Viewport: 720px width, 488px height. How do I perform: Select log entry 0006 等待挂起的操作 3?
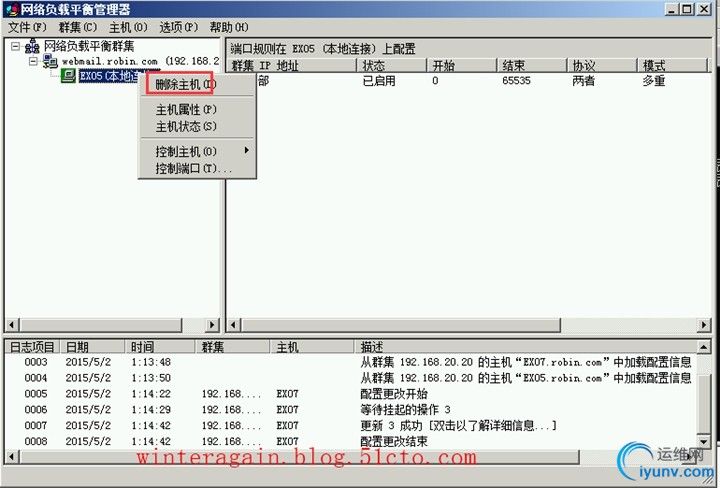pos(351,409)
